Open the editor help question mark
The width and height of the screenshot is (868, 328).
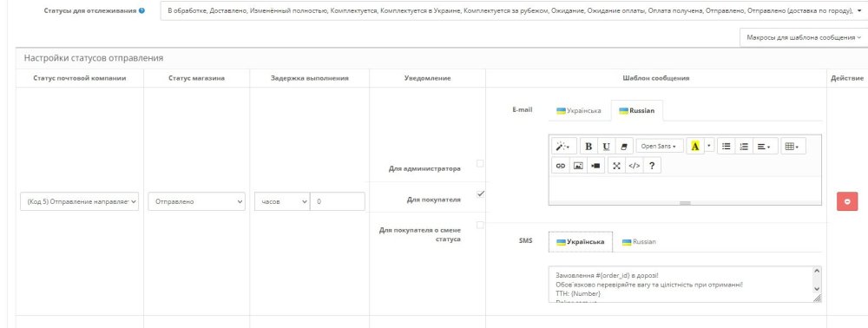[652, 166]
